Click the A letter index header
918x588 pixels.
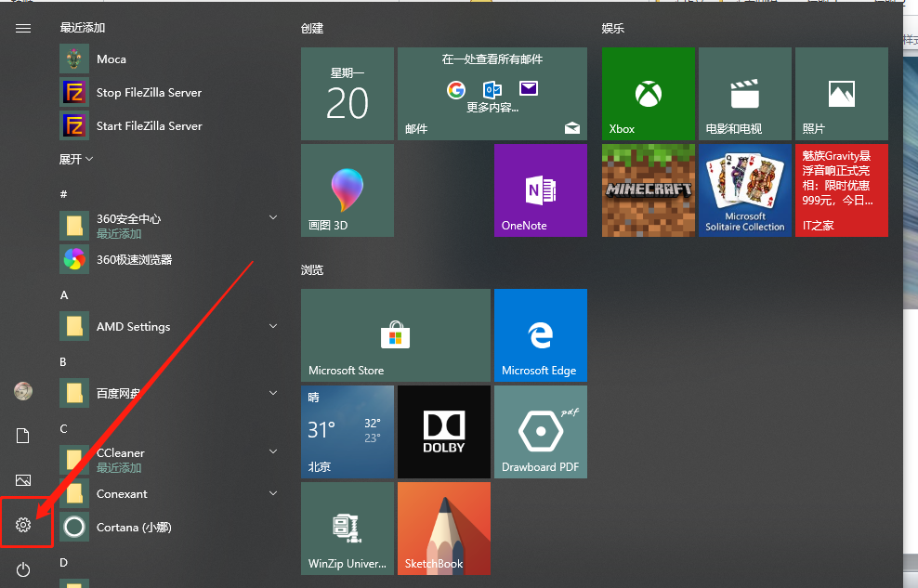tap(64, 294)
